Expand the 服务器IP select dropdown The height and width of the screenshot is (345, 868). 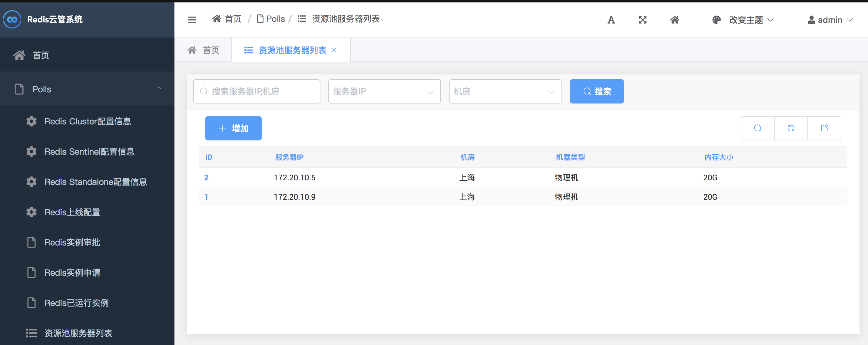point(384,92)
